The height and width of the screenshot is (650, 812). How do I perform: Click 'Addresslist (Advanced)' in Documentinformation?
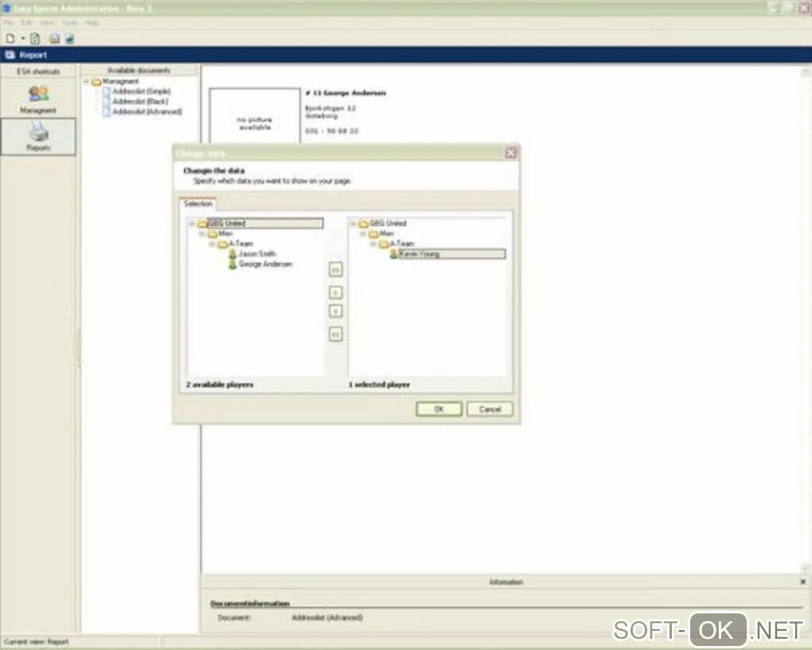[x=327, y=617]
